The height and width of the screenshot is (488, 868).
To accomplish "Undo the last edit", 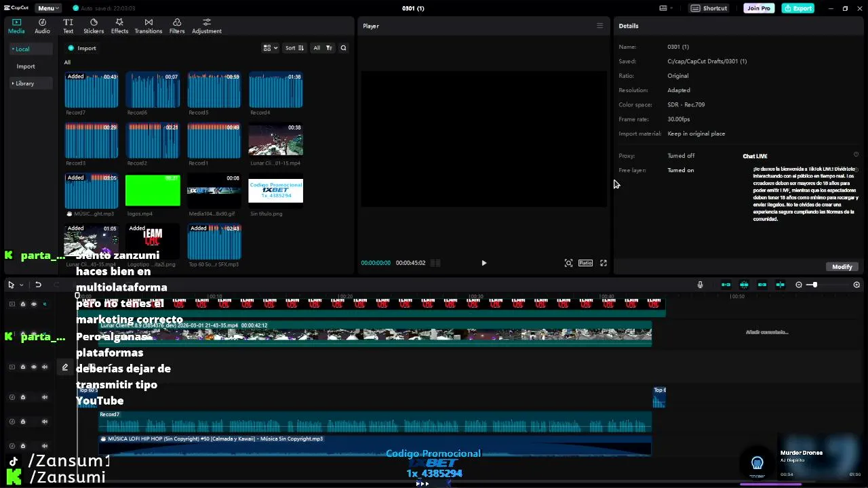I will point(39,285).
